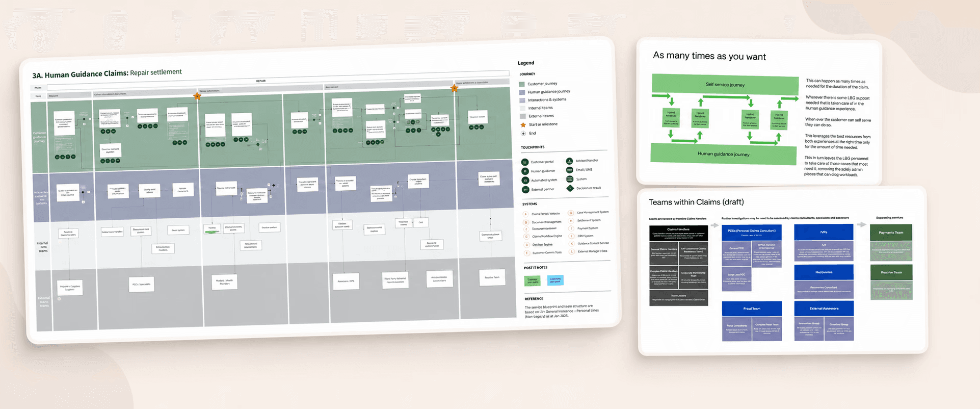The height and width of the screenshot is (409, 980).
Task: Select the blue post-it note in legend
Action: [555, 280]
